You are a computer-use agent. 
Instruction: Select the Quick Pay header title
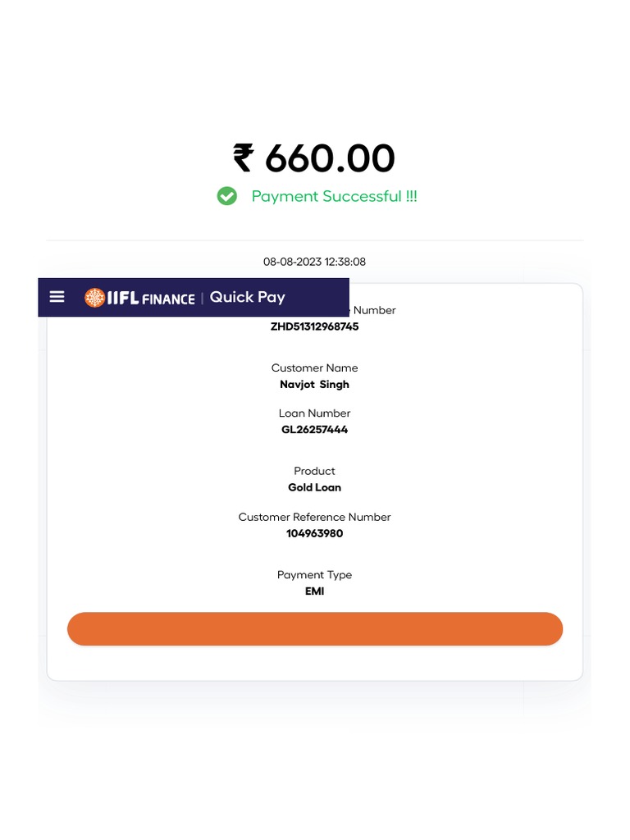point(247,297)
